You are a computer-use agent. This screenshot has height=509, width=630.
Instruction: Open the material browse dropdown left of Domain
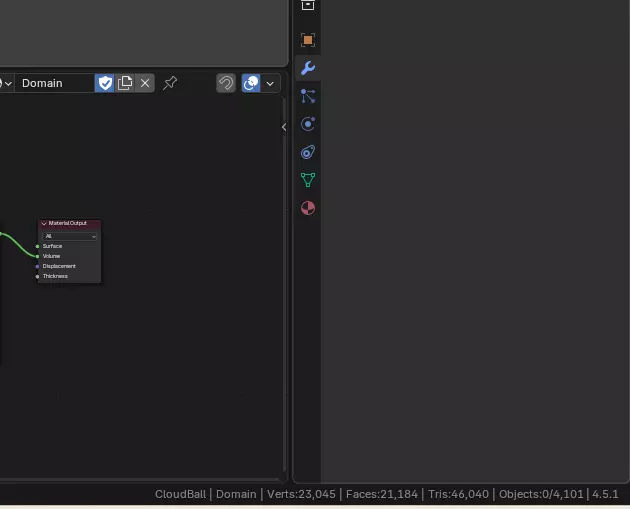click(x=6, y=83)
